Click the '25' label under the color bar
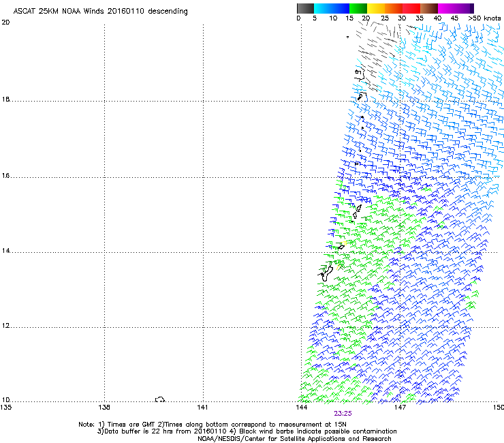504x443 pixels. 385,18
